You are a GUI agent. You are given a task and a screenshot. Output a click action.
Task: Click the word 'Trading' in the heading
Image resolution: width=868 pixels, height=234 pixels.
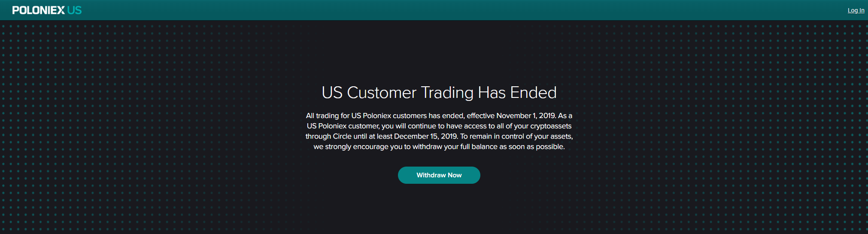tap(447, 93)
